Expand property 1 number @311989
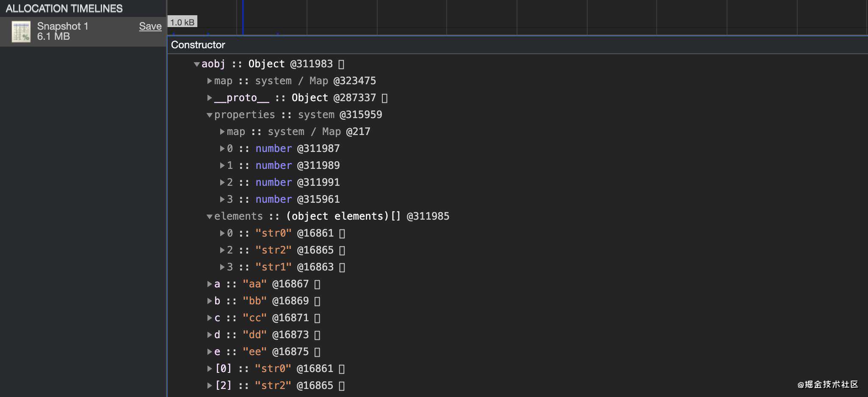 222,165
